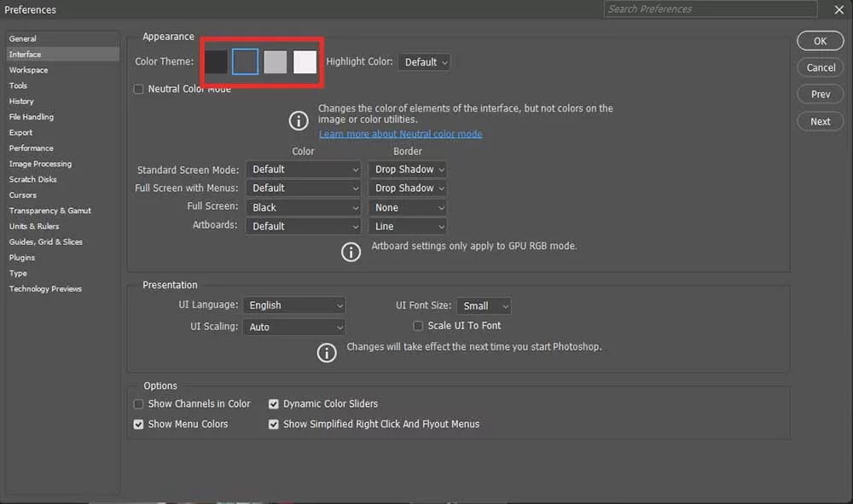Confirm preferences with the OK button
The width and height of the screenshot is (853, 504).
click(820, 40)
